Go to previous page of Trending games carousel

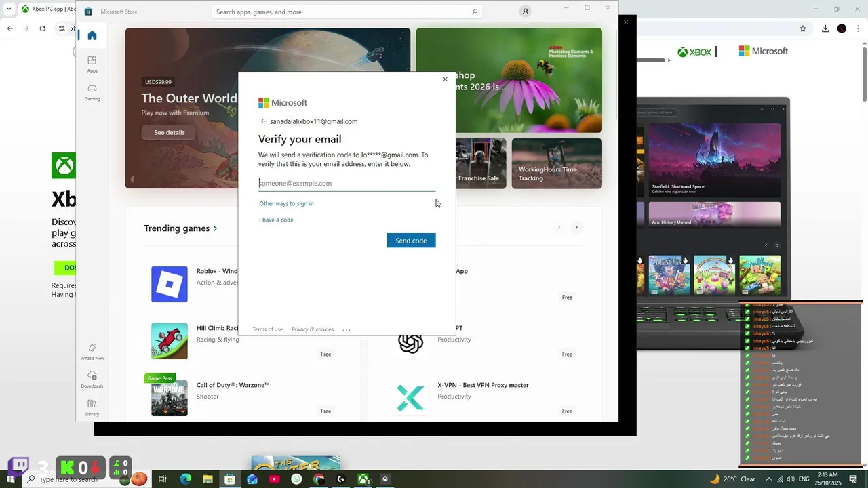point(559,227)
